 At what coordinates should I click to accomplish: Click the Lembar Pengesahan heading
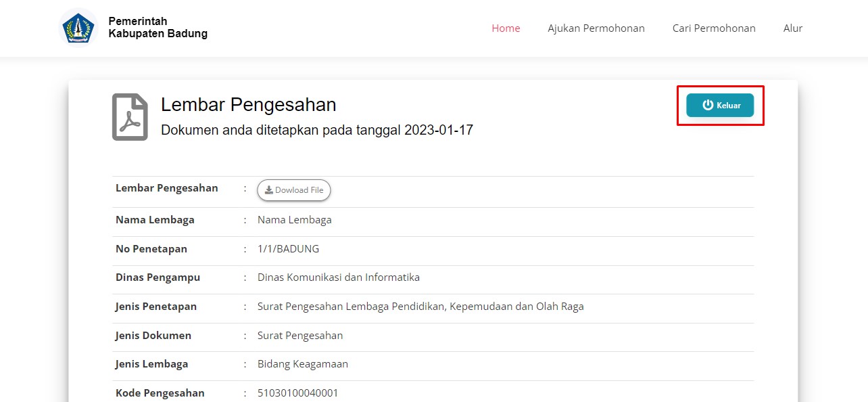248,105
